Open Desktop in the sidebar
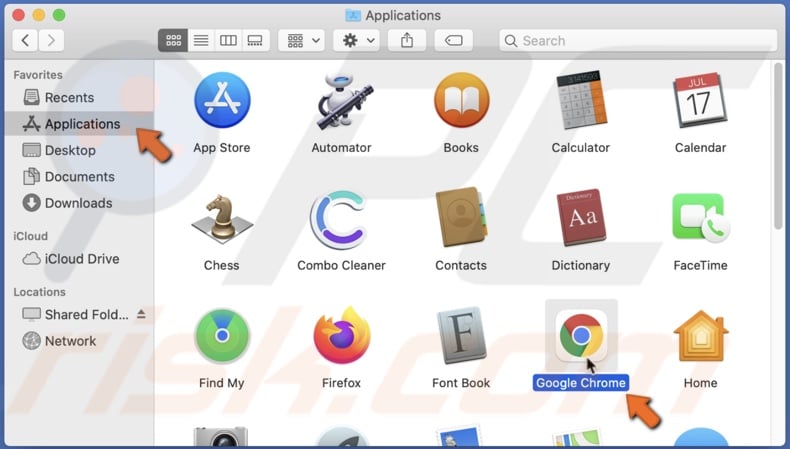Image resolution: width=790 pixels, height=449 pixels. (79, 150)
